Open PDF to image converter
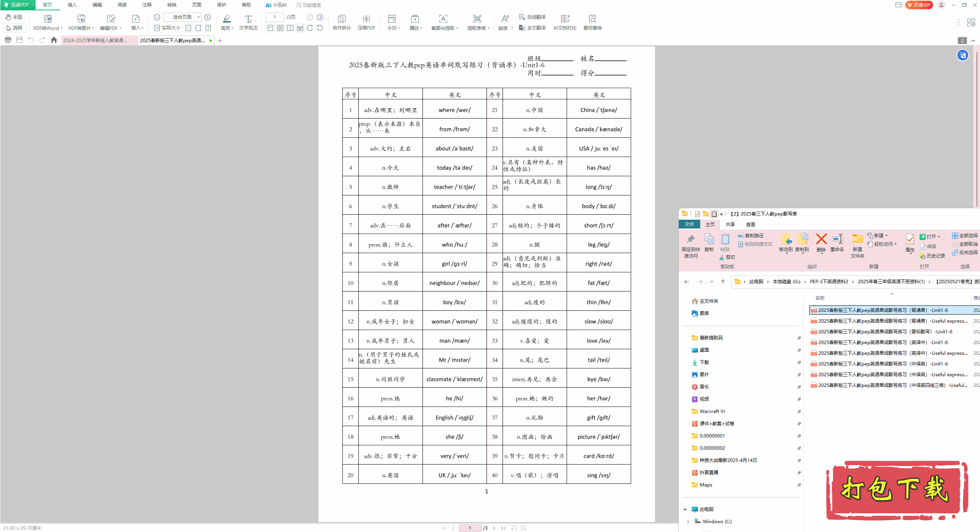980x532 pixels. (x=81, y=22)
